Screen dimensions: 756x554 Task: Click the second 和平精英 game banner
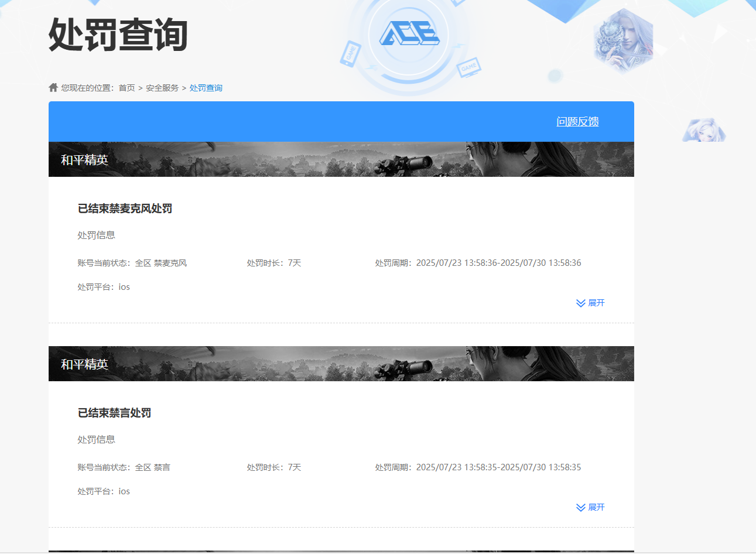[x=341, y=364]
